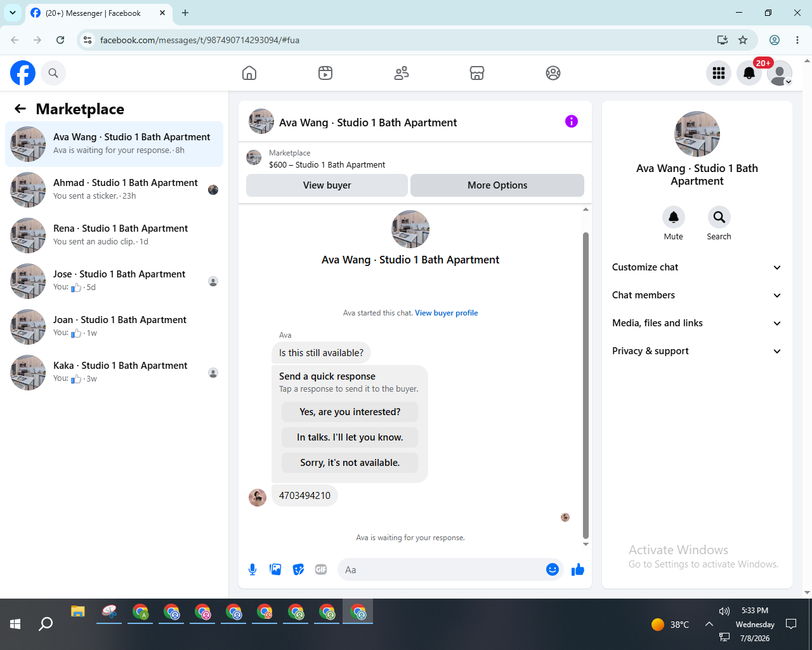Send quick response "Sorry, it's not available."

[350, 463]
